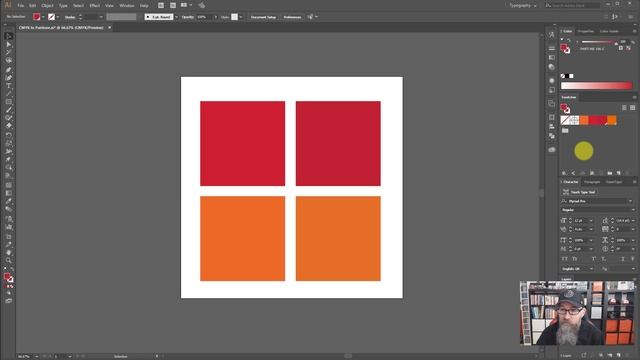This screenshot has width=640, height=360.
Task: Close the CMYK to Pantone document tab
Action: [109, 27]
